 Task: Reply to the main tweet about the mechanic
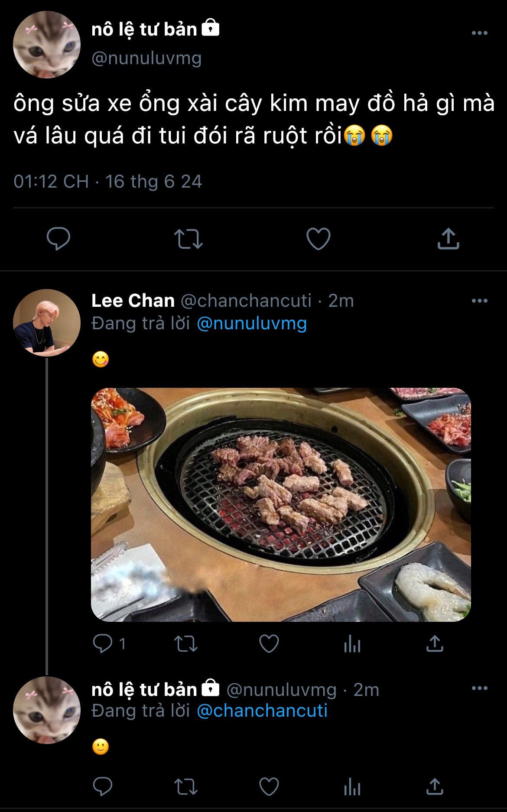(58, 238)
